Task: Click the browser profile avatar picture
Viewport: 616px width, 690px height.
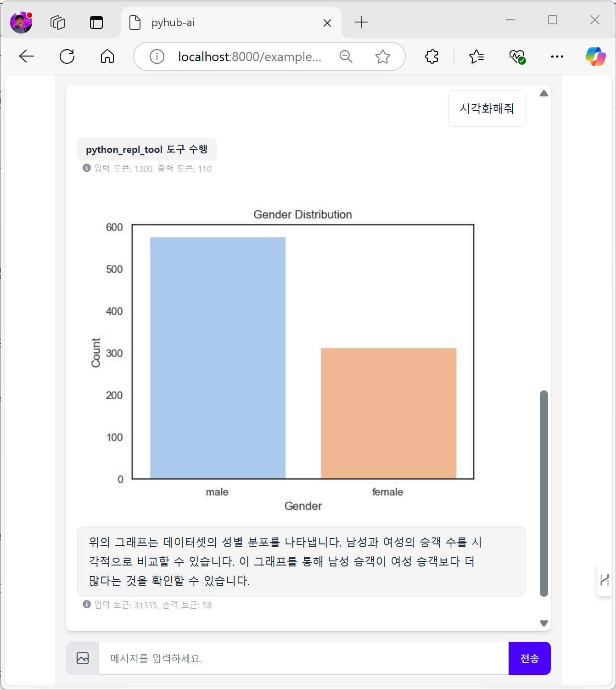Action: tap(21, 22)
